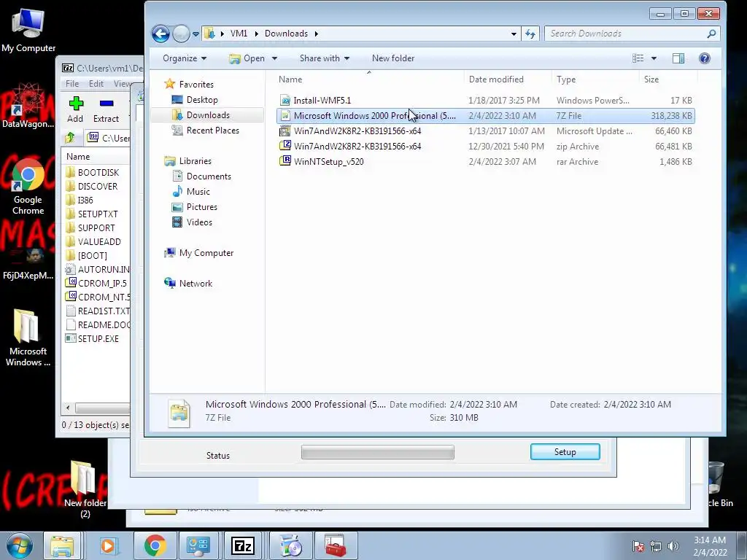
Task: Open the address bar history dropdown
Action: (513, 34)
